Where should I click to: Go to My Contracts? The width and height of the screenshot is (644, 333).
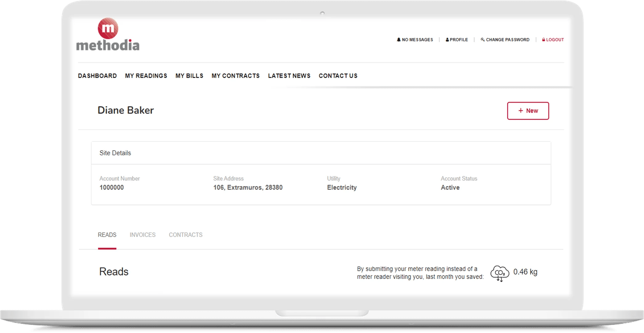(x=235, y=76)
